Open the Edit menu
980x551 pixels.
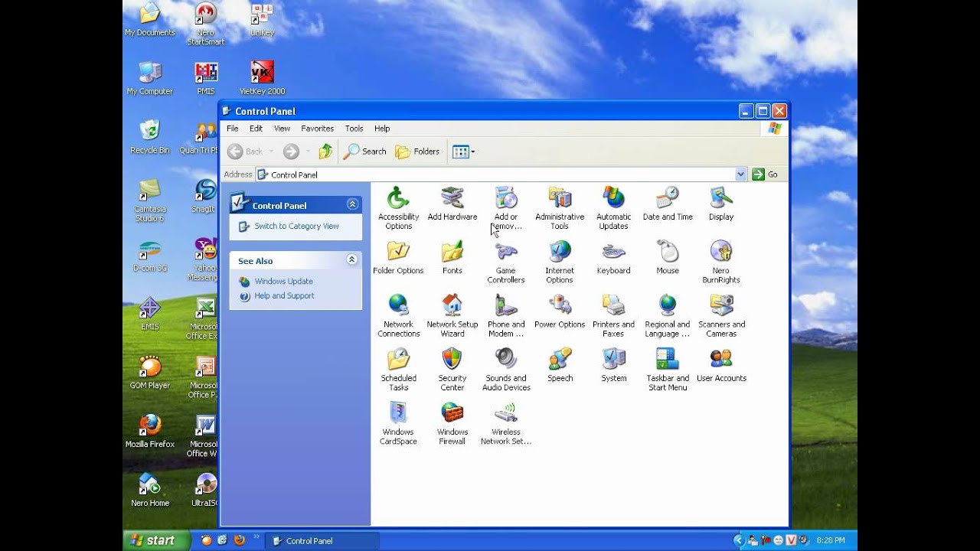tap(256, 129)
